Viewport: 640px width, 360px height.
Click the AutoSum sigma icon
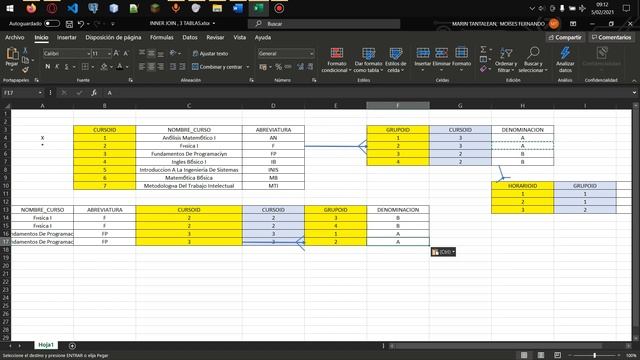pyautogui.click(x=483, y=49)
